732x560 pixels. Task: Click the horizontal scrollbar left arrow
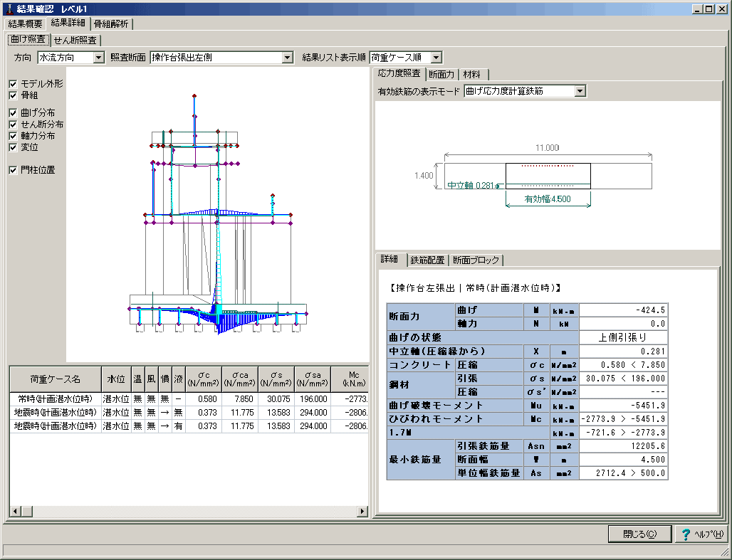[14, 512]
